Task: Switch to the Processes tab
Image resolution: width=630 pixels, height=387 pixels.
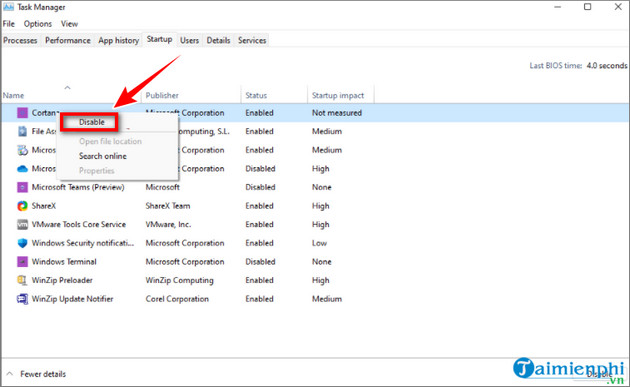Action: pos(20,40)
